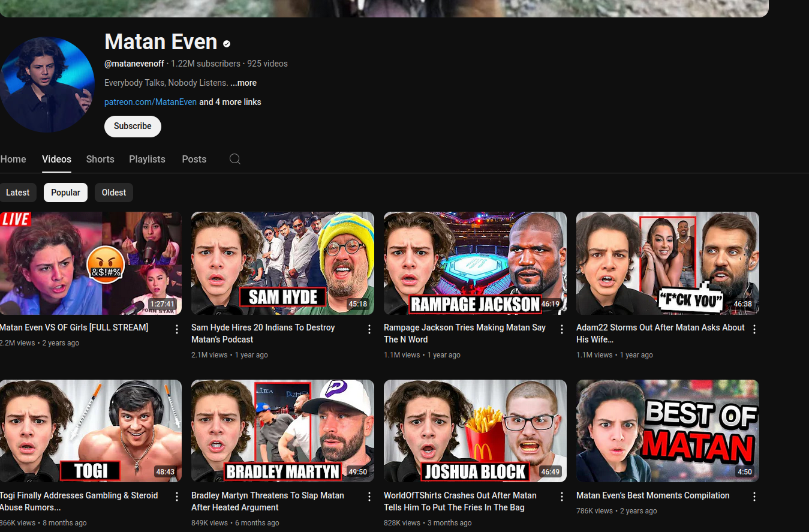Image resolution: width=809 pixels, height=532 pixels.
Task: Switch to the Home tab
Action: pos(13,159)
